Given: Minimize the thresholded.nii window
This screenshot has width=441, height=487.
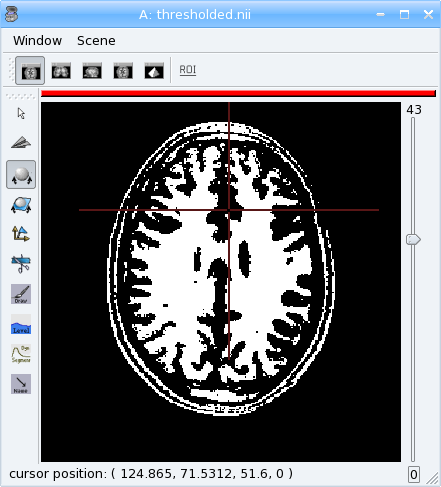Looking at the screenshot, I should pos(380,14).
